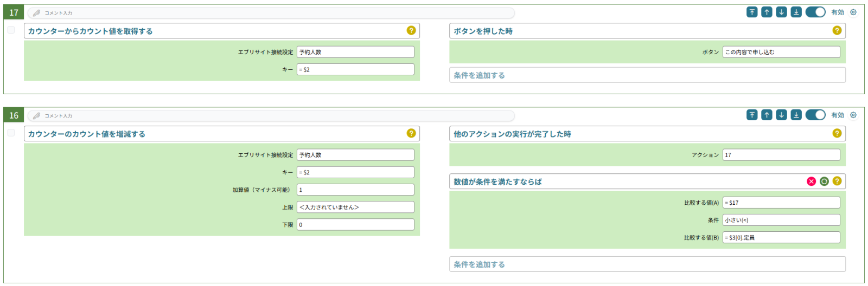Open help for カウンターのカウント値を増減する
868x286 pixels.
click(411, 133)
